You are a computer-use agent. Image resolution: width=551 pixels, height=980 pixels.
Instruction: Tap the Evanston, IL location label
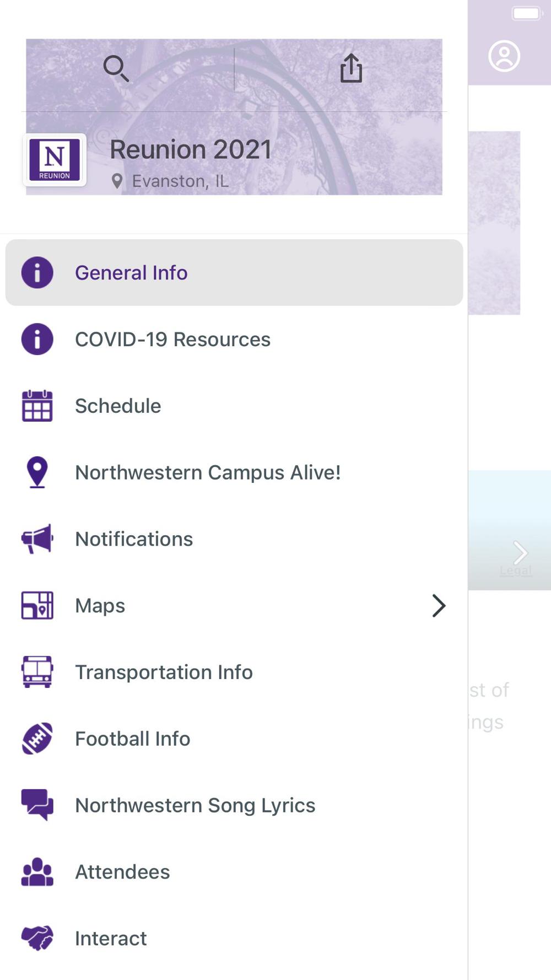[180, 181]
